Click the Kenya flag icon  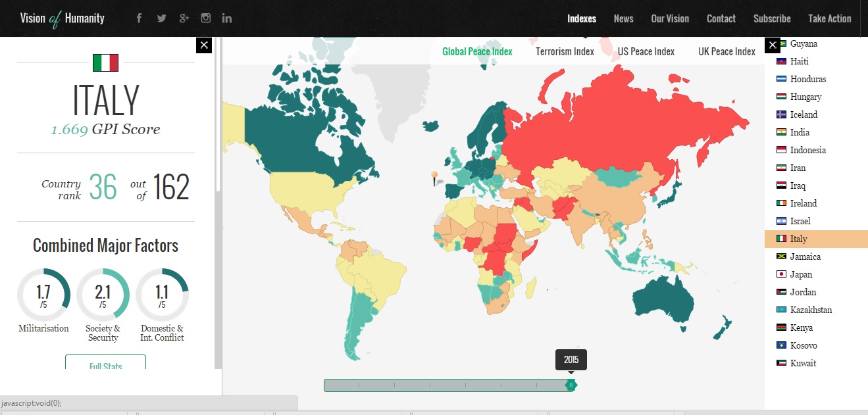(x=781, y=328)
